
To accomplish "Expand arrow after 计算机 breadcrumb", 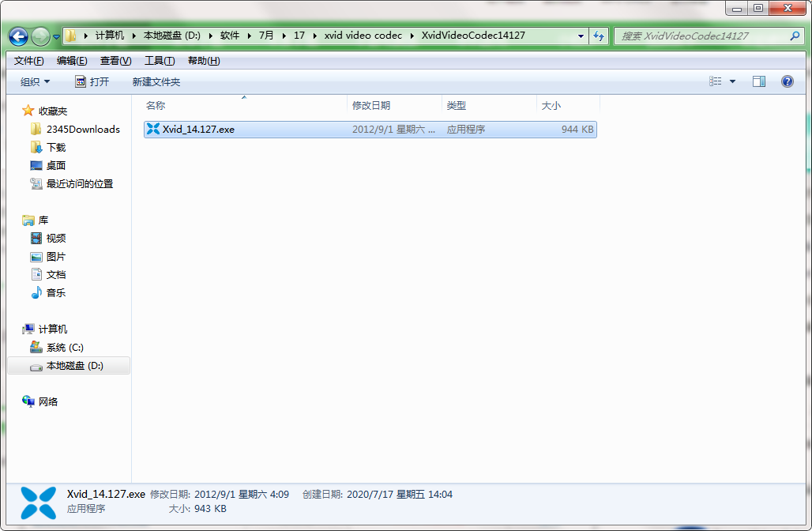I will (133, 36).
